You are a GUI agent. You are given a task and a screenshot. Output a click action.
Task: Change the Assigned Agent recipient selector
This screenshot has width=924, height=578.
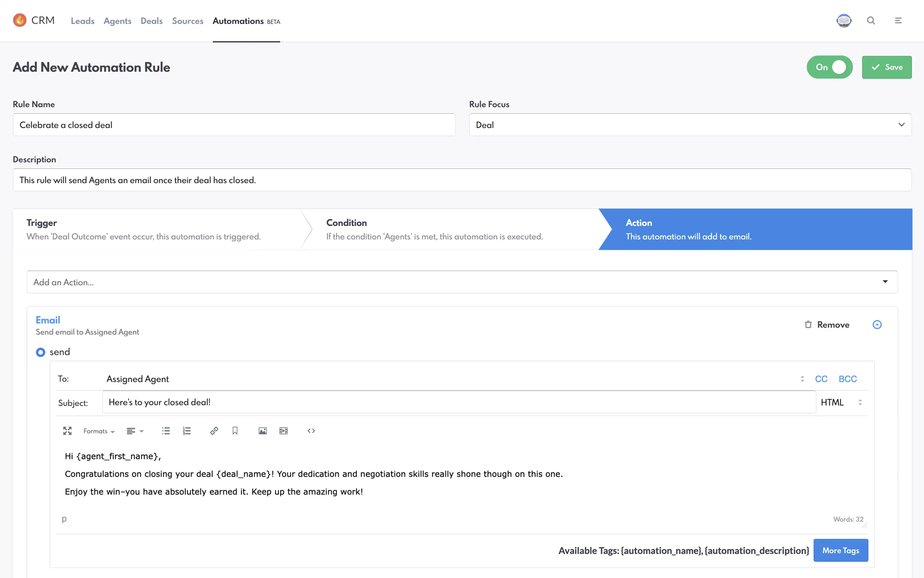point(455,379)
